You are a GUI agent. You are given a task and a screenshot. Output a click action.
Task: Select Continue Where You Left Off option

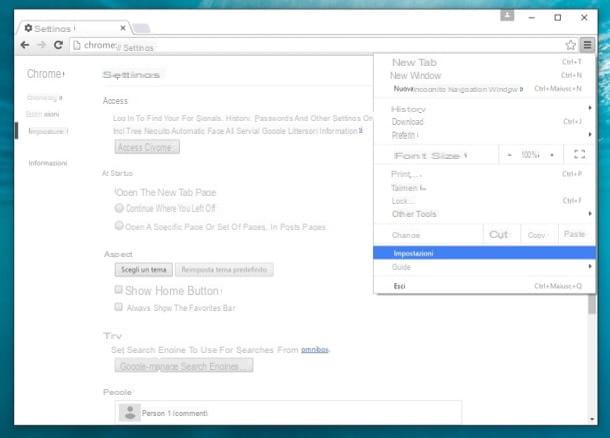119,208
